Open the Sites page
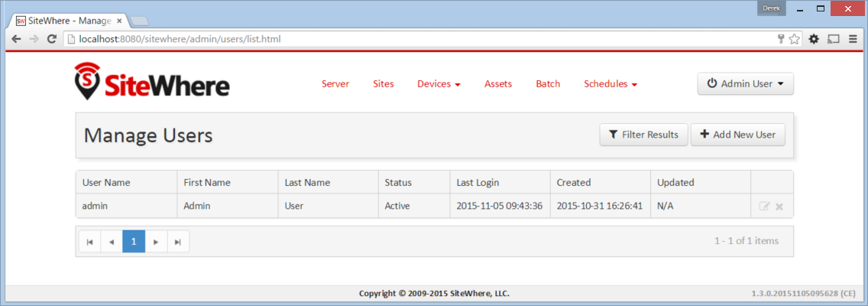Screen dimensions: 868x306 click(x=384, y=84)
